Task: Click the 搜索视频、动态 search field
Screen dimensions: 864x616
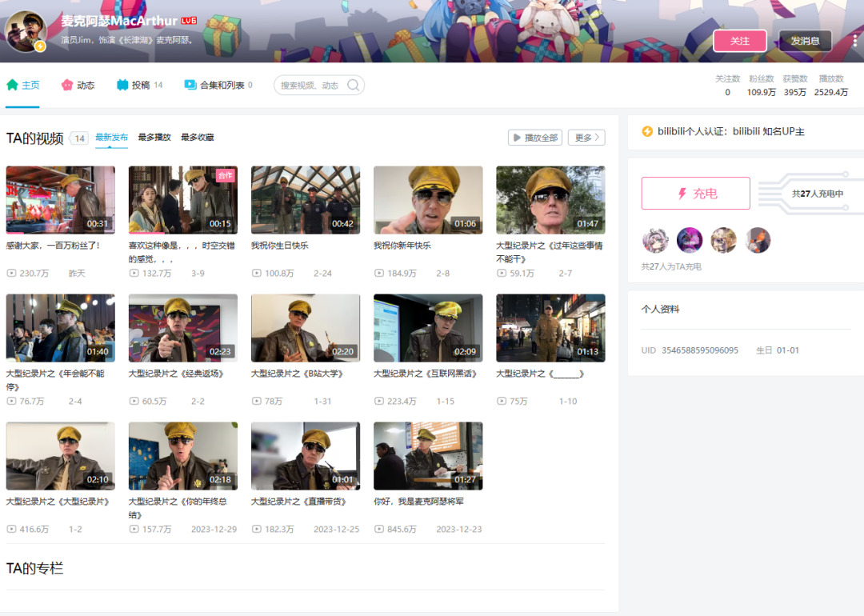Action: (x=310, y=86)
